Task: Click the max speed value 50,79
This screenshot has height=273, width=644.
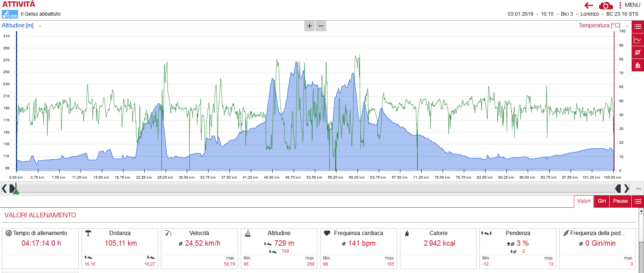Action: [229, 264]
